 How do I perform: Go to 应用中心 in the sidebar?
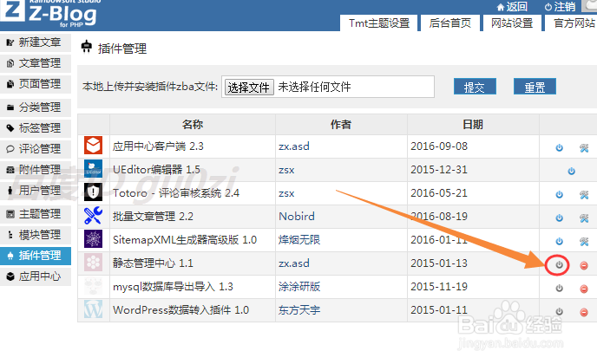click(36, 276)
